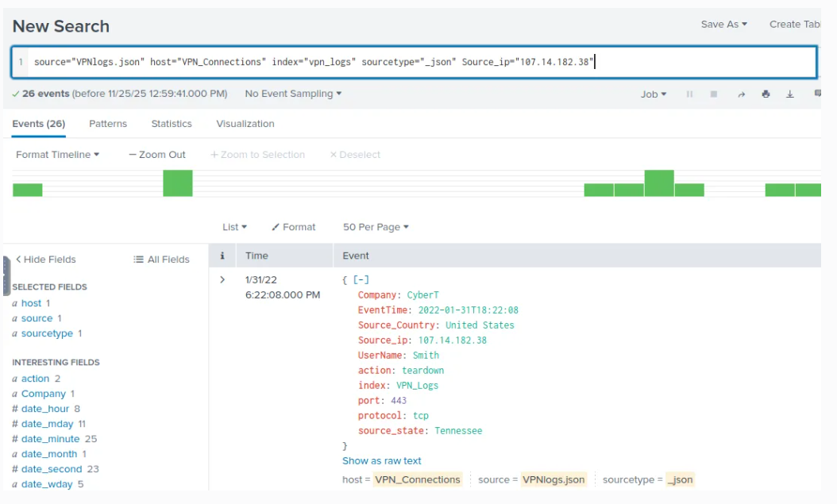Open the sourcetype selected field
Image resolution: width=837 pixels, height=504 pixels.
pyautogui.click(x=47, y=333)
